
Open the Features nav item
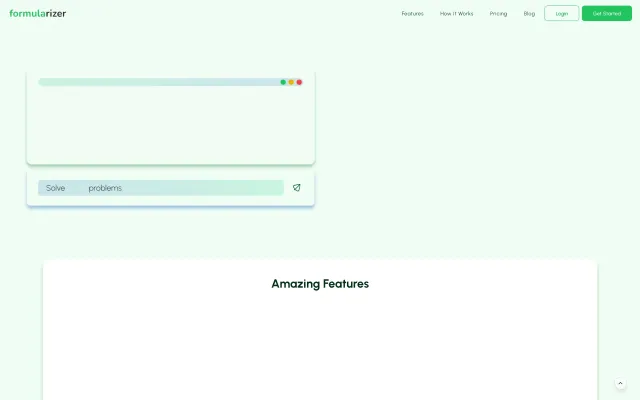pos(412,14)
